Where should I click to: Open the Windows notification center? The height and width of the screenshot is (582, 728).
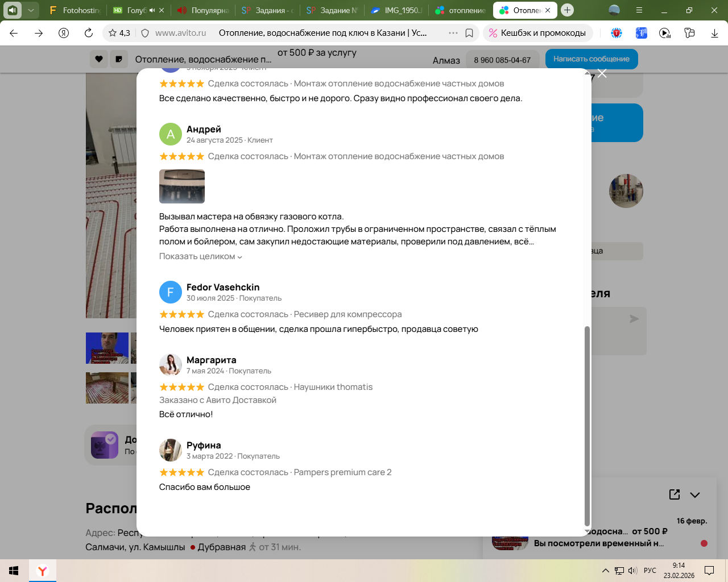(709, 571)
